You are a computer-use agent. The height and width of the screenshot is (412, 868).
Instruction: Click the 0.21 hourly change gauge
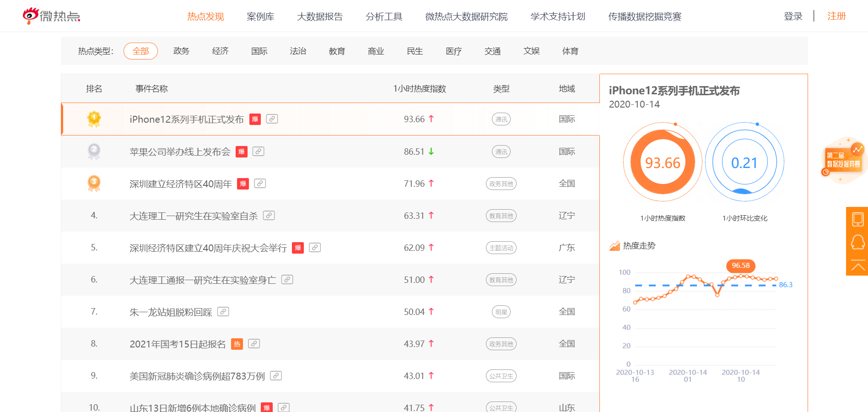pyautogui.click(x=744, y=162)
